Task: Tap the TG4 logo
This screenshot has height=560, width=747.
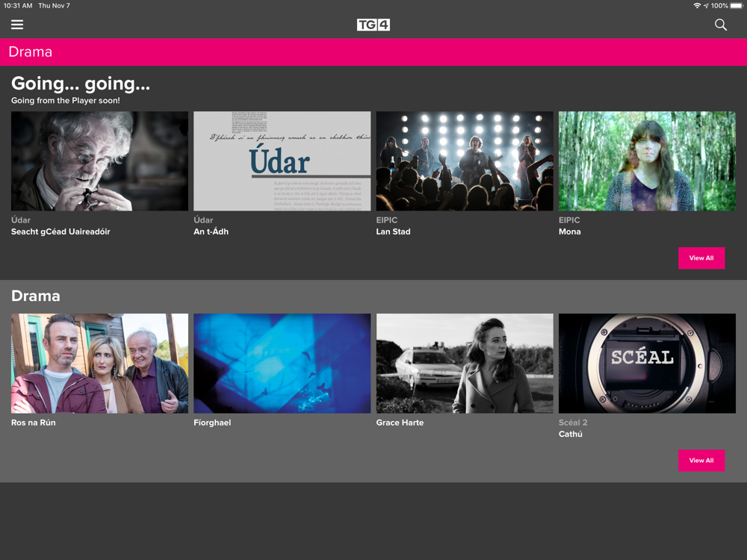Action: pyautogui.click(x=373, y=25)
